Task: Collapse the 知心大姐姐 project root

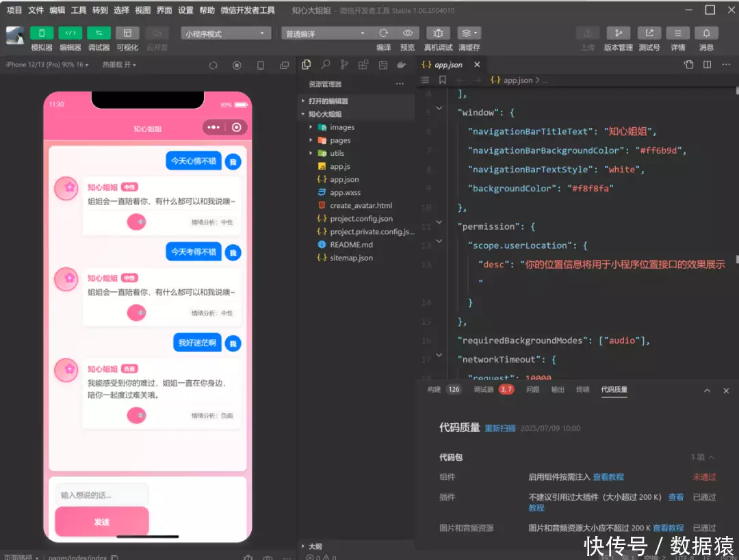Action: (x=324, y=114)
